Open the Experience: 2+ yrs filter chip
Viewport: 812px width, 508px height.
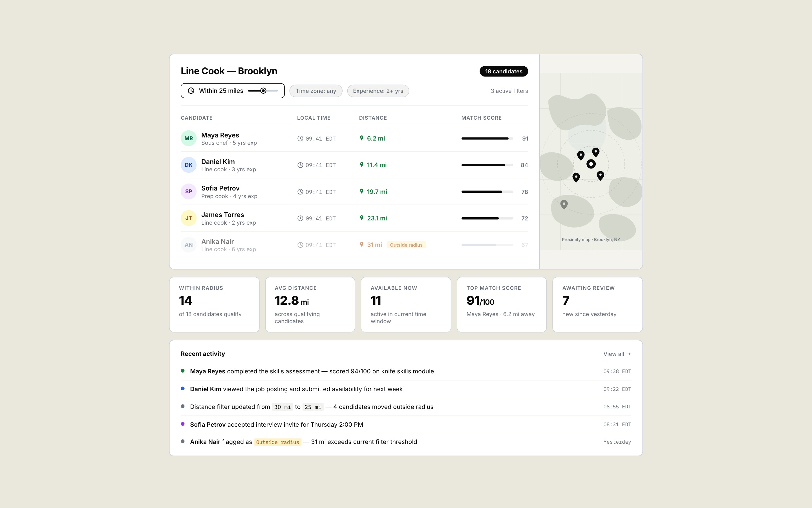(x=378, y=91)
